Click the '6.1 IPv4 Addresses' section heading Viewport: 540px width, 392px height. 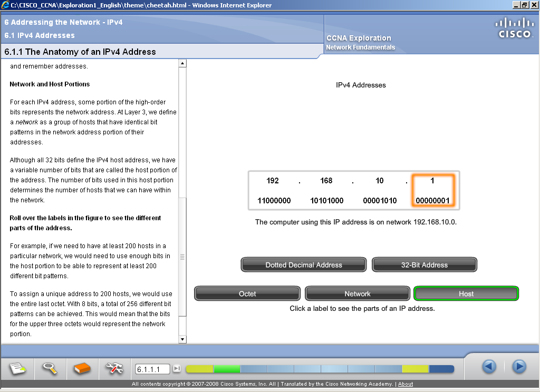click(x=40, y=35)
